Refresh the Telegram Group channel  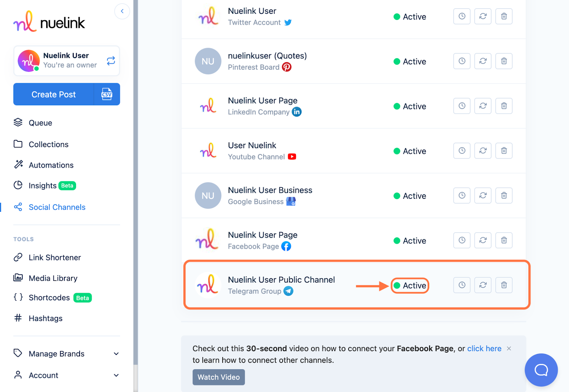coord(483,285)
